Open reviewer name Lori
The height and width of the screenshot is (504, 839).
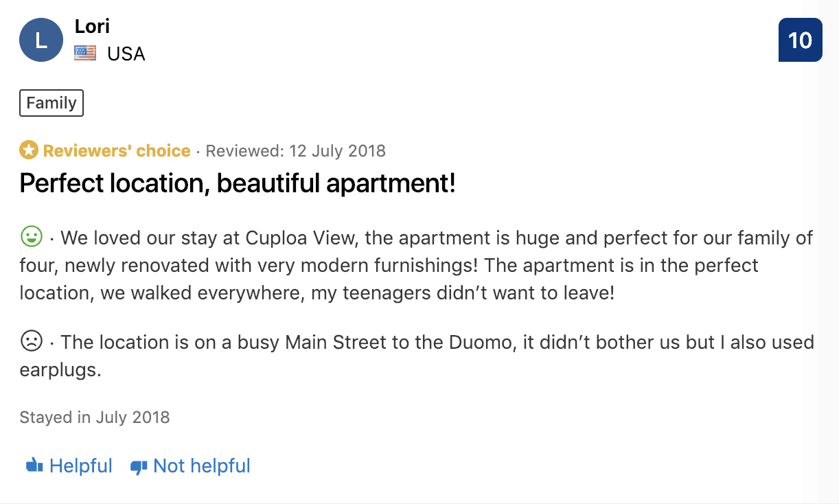(92, 26)
